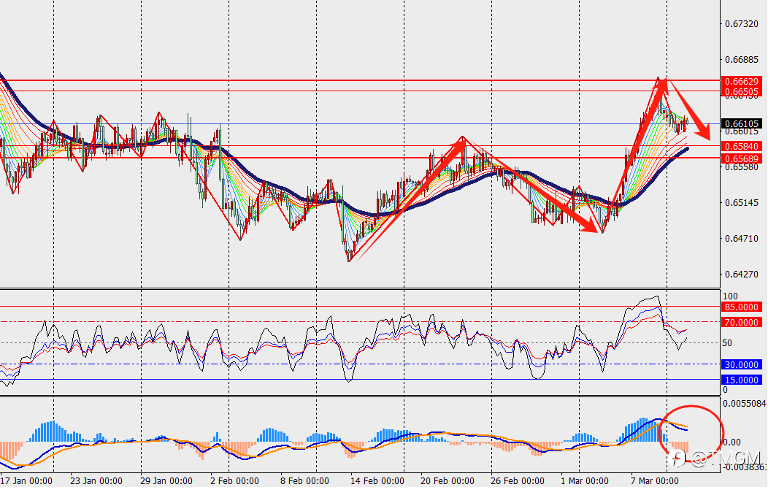
Task: Click the 0.65145 price axis label
Action: [x=742, y=202]
